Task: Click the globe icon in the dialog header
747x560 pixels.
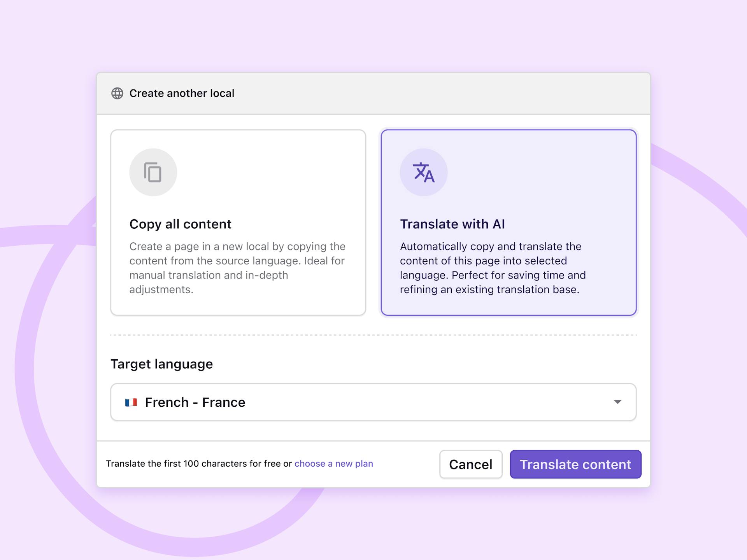Action: 117,93
